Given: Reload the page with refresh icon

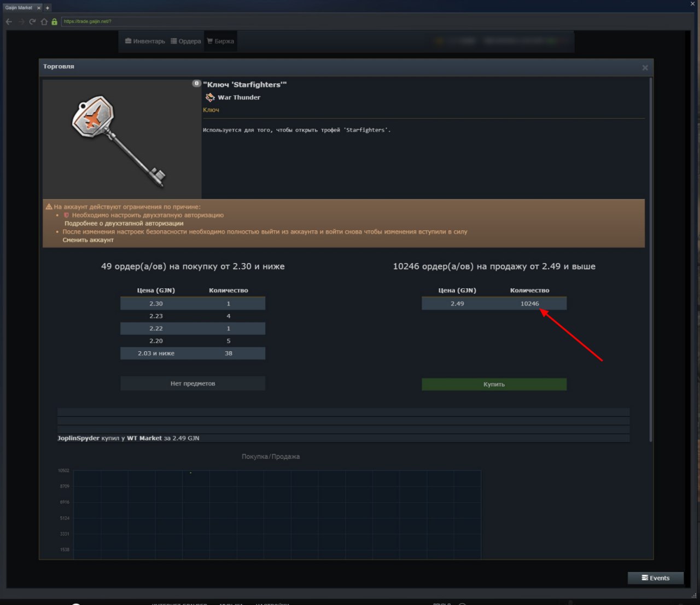Looking at the screenshot, I should click(33, 22).
